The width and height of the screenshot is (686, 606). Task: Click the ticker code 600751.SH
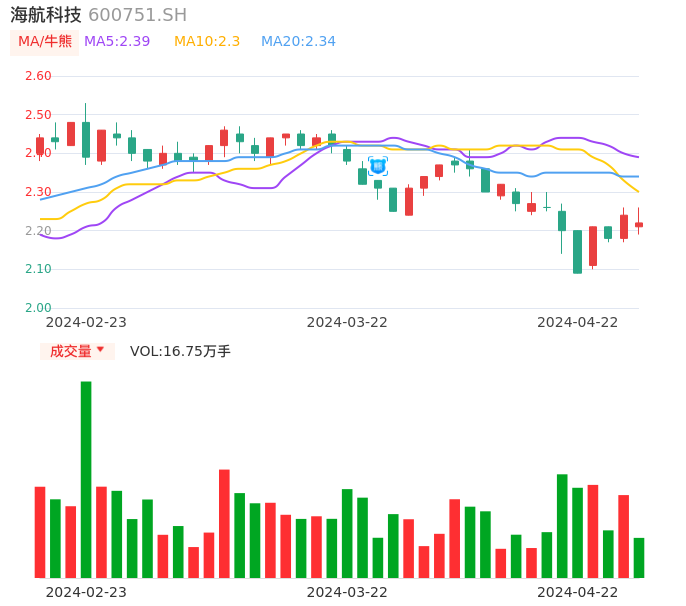pos(137,15)
